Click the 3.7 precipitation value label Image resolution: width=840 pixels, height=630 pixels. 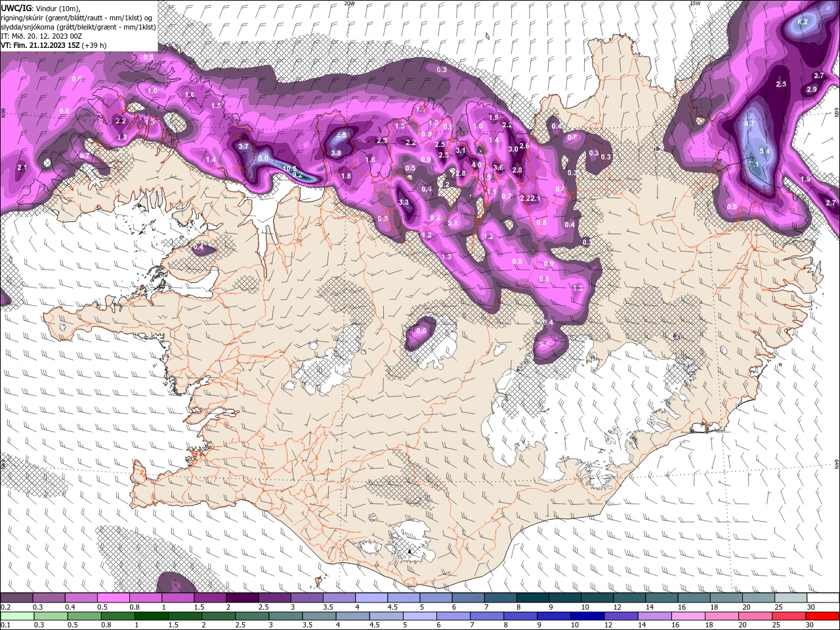click(243, 146)
